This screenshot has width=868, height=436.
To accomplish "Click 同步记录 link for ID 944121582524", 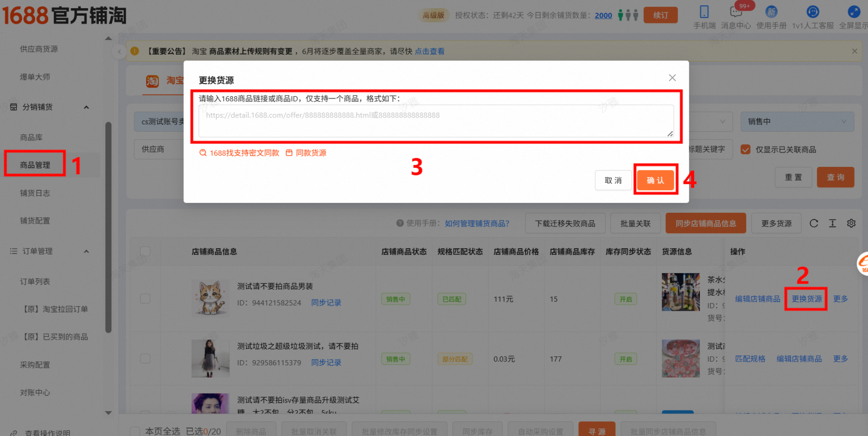I will tap(326, 303).
